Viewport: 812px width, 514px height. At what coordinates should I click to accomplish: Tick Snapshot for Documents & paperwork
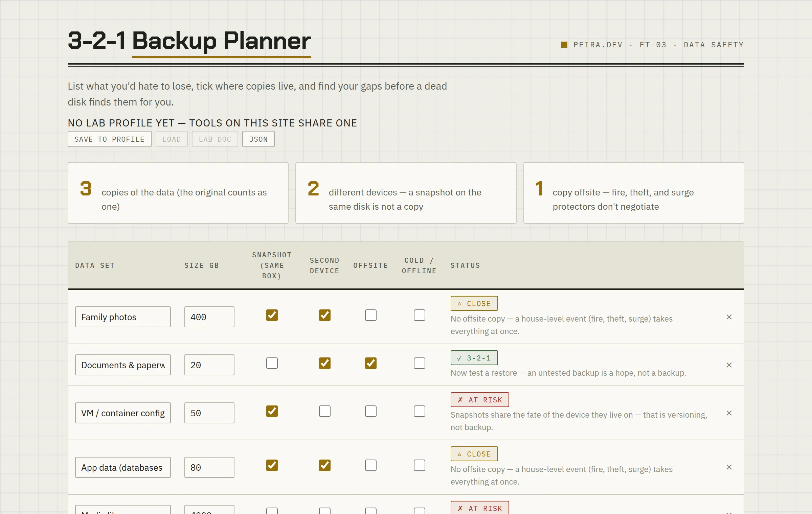272,363
